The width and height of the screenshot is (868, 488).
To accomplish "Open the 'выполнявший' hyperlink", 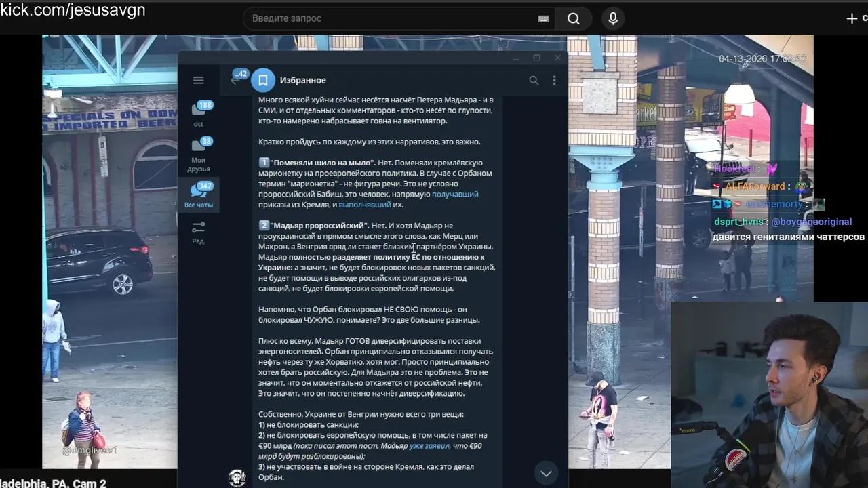I will click(365, 205).
